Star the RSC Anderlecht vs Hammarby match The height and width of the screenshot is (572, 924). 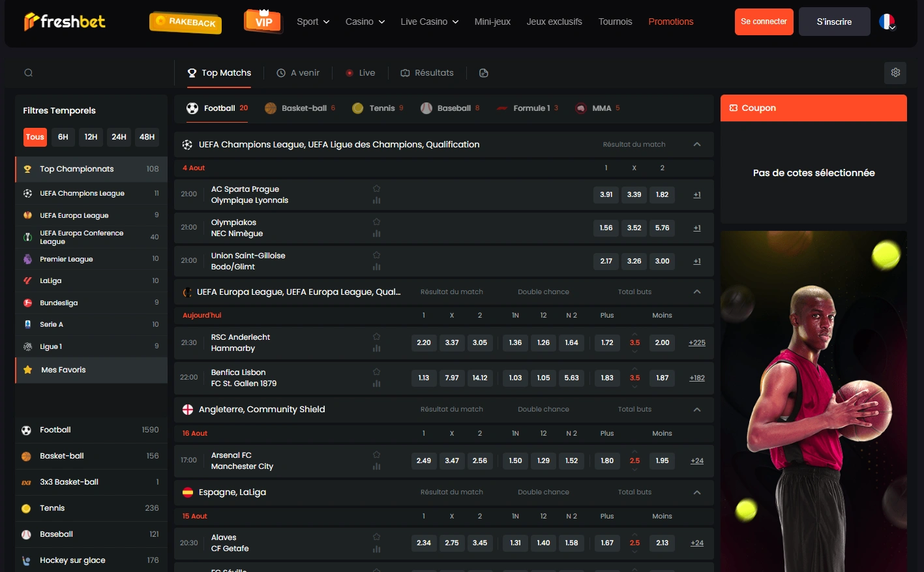377,337
